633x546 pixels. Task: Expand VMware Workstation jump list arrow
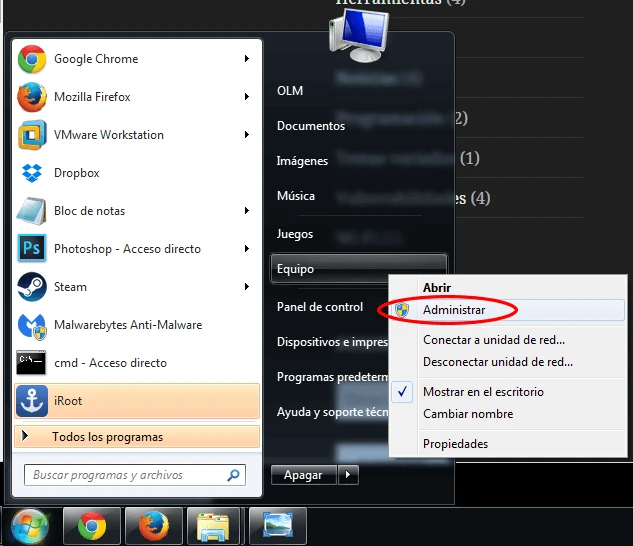(x=247, y=135)
